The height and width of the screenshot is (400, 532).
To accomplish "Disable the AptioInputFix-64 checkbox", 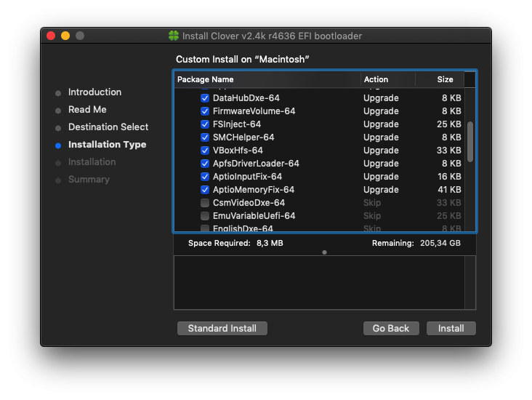I will coord(205,177).
